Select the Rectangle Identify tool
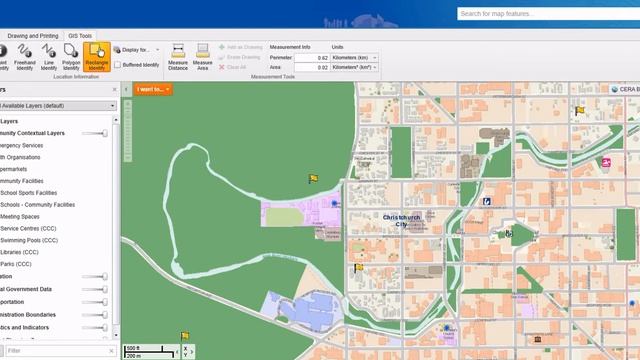 (97, 57)
